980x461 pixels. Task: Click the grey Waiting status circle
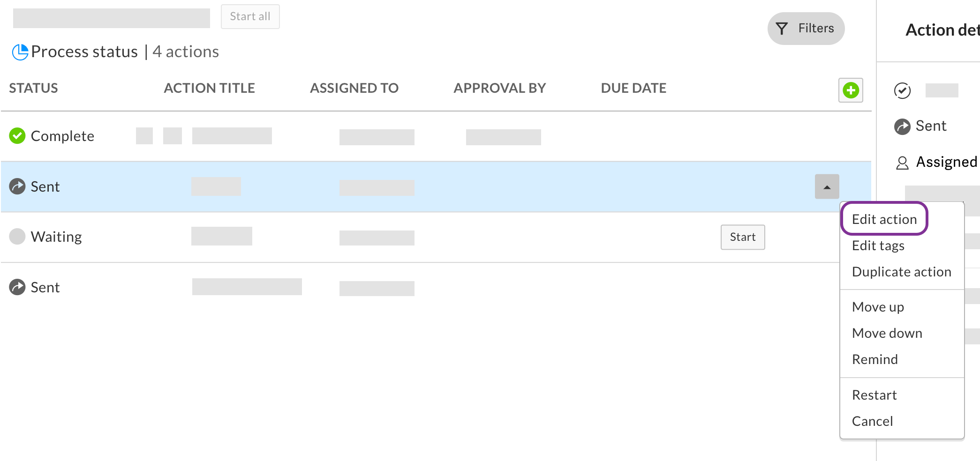click(x=17, y=237)
